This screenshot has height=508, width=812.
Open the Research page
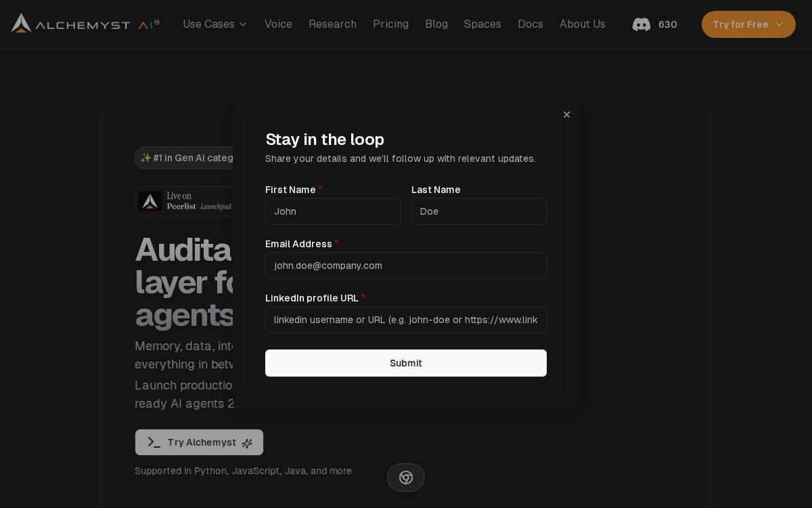(x=332, y=24)
